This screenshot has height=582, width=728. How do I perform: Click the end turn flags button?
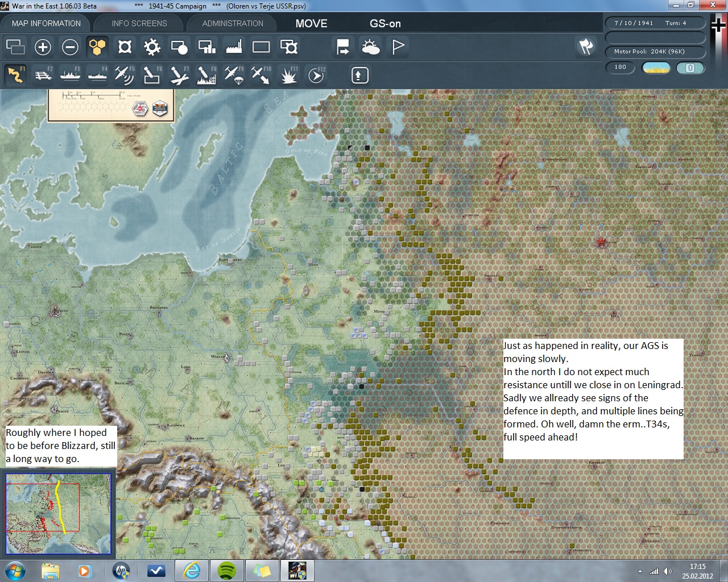point(586,47)
